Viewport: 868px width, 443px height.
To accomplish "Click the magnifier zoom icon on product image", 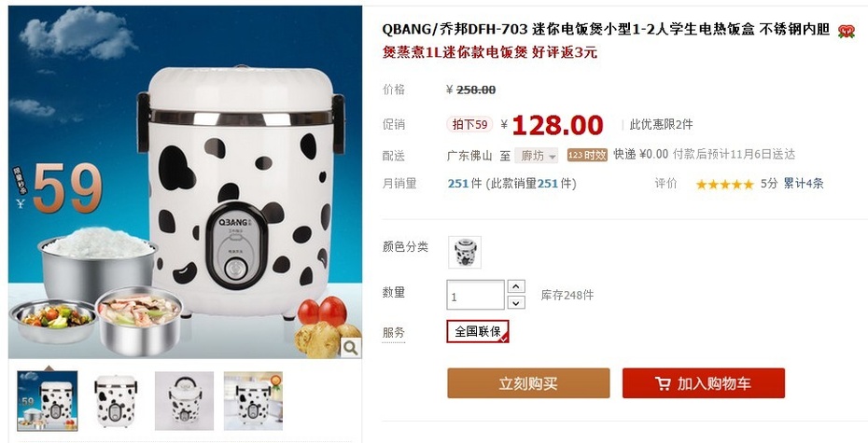I will click(x=350, y=348).
